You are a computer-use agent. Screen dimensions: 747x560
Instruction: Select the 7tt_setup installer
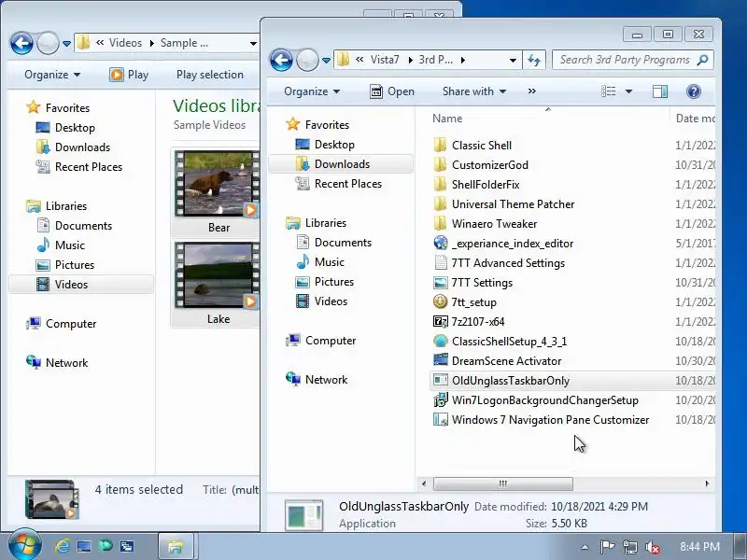pyautogui.click(x=473, y=301)
